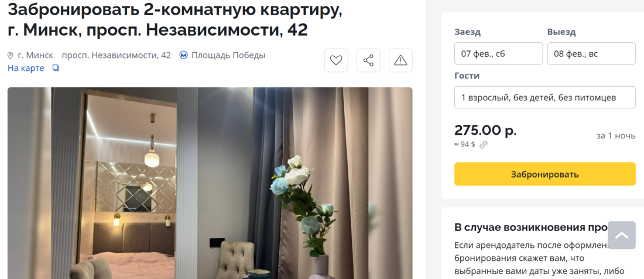Open currency converter coins icon near 94 $

(484, 145)
